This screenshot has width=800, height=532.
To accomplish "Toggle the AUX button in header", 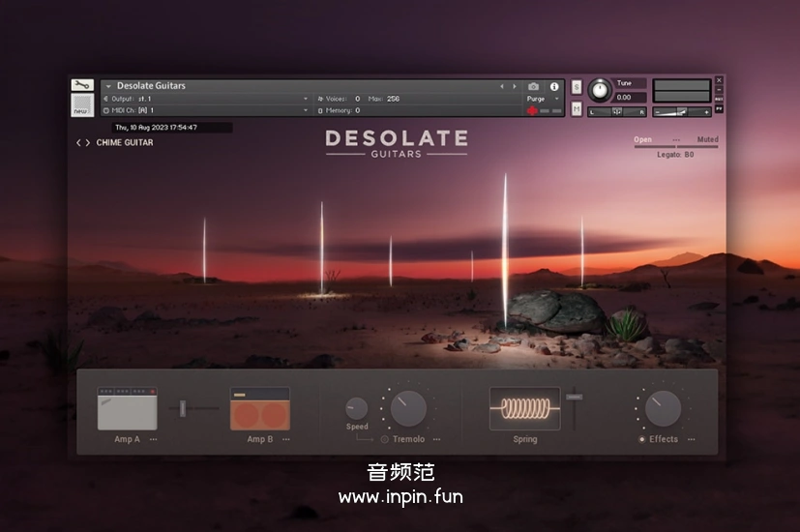I will pos(719,99).
